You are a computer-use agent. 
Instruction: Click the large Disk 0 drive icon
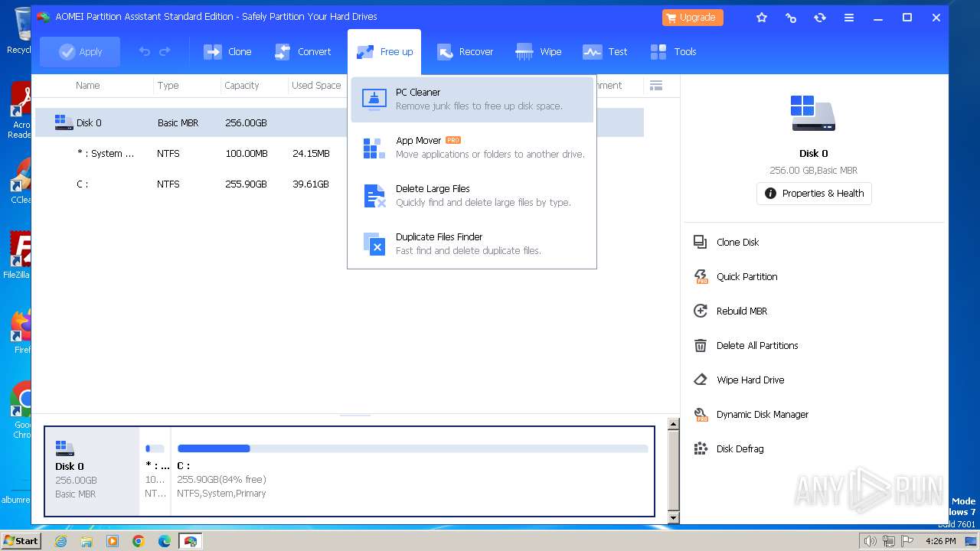click(813, 113)
